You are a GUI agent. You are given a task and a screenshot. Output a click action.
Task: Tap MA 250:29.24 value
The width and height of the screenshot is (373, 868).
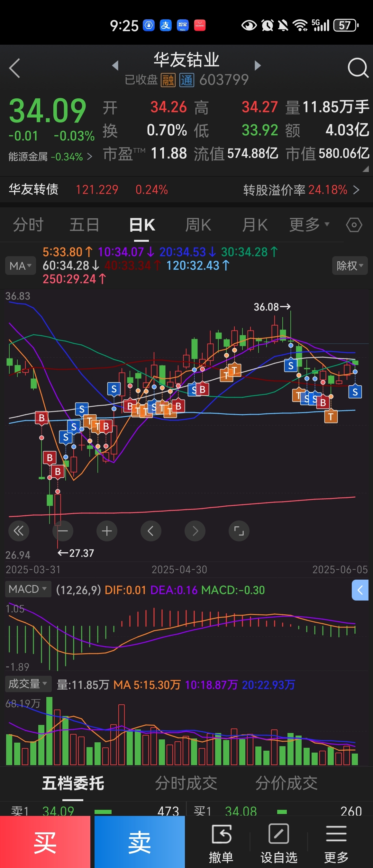pyautogui.click(x=74, y=279)
